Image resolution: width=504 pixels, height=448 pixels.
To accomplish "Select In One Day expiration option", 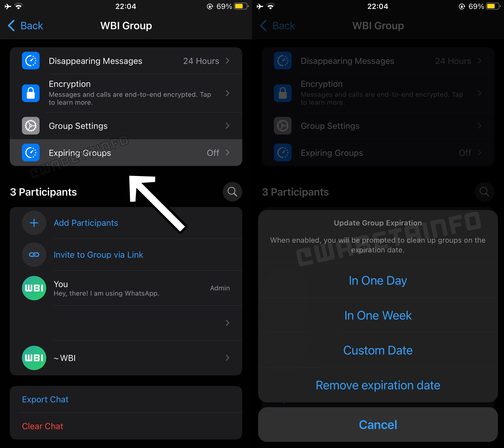I will [378, 281].
